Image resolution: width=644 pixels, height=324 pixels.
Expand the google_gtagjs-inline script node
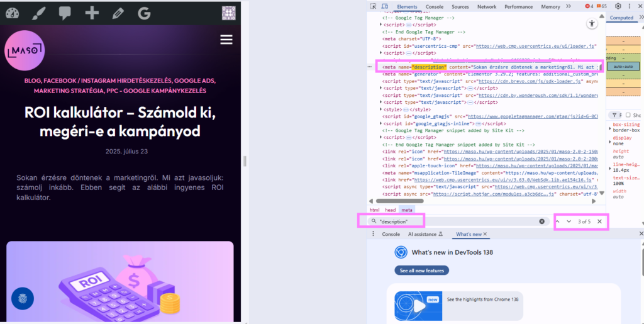tap(380, 123)
